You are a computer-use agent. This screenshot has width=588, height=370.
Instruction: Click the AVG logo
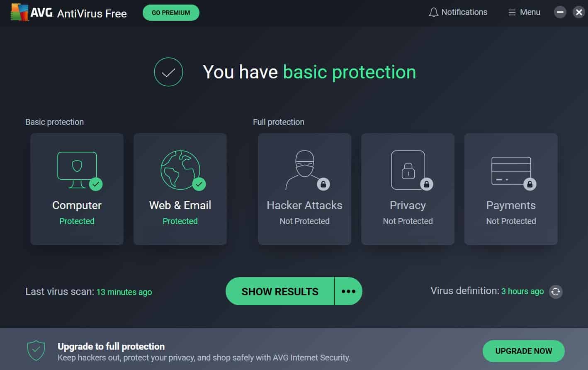point(19,12)
